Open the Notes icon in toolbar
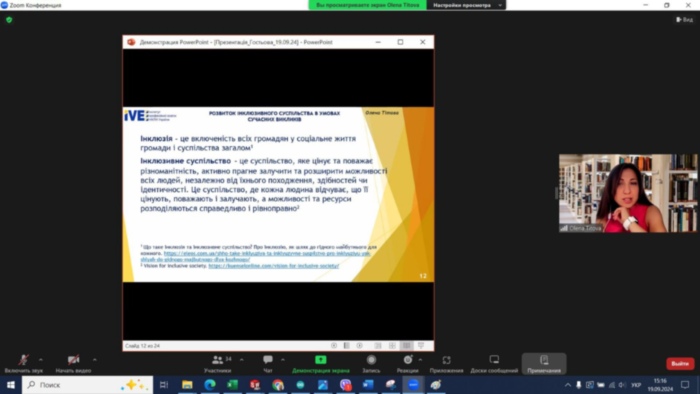This screenshot has width=700, height=394. (544, 360)
